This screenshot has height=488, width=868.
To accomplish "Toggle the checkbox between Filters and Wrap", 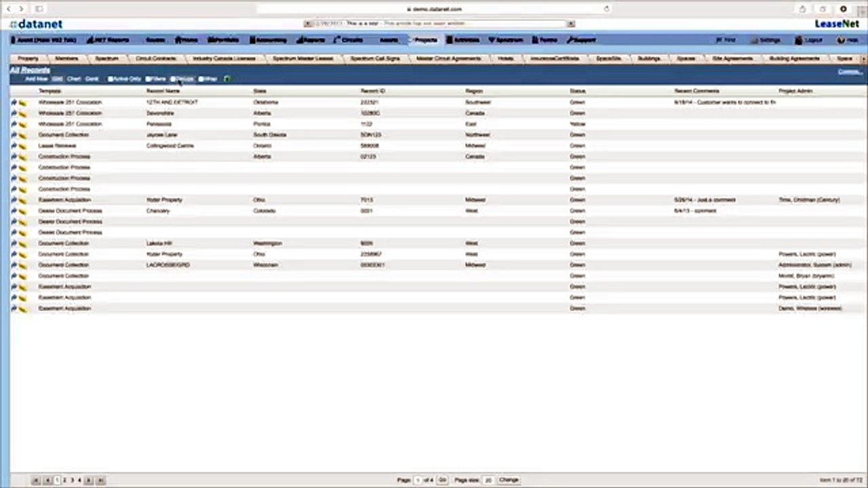I will click(x=174, y=79).
